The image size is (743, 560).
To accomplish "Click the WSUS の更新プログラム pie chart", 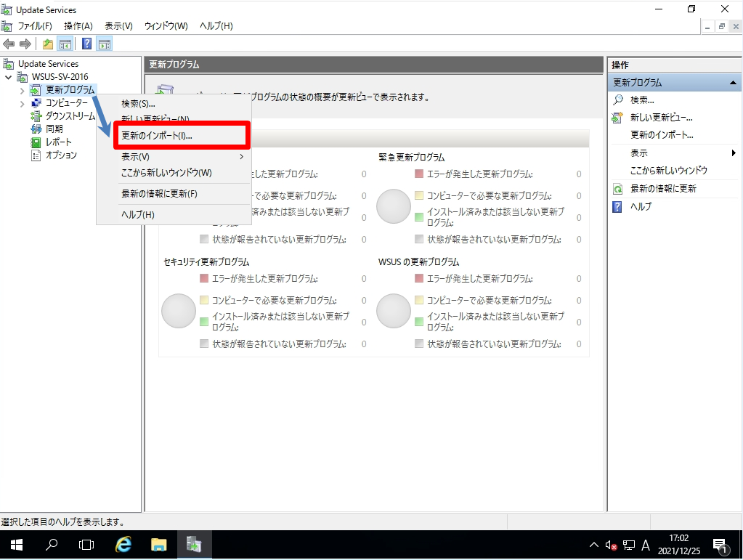I will (394, 311).
